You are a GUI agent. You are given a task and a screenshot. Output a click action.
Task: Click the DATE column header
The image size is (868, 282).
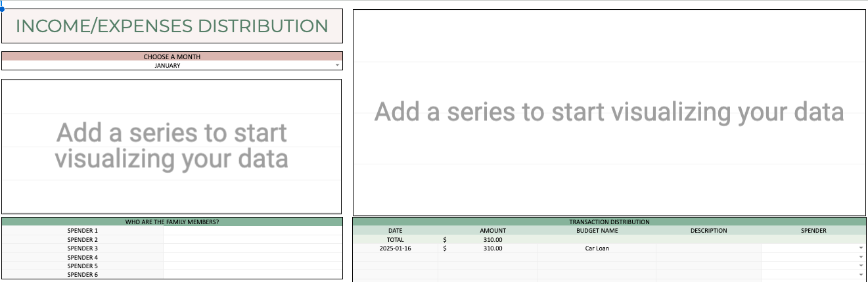pyautogui.click(x=396, y=231)
